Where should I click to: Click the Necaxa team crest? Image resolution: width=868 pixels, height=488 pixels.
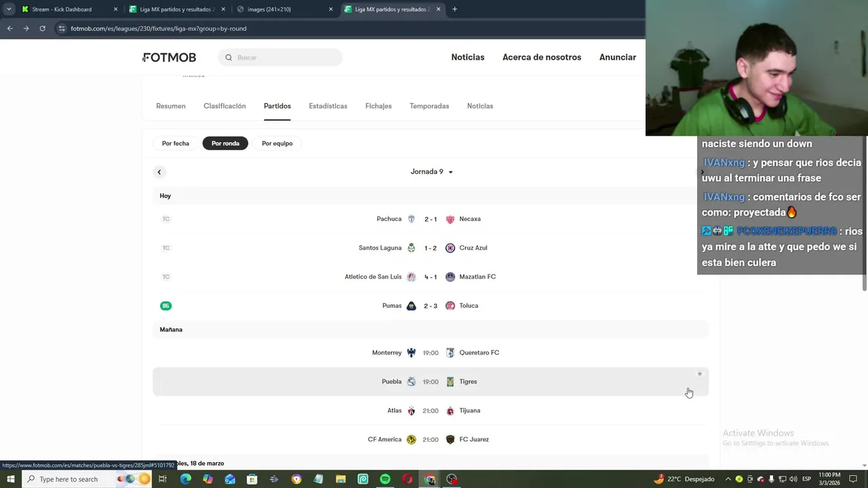pyautogui.click(x=450, y=219)
